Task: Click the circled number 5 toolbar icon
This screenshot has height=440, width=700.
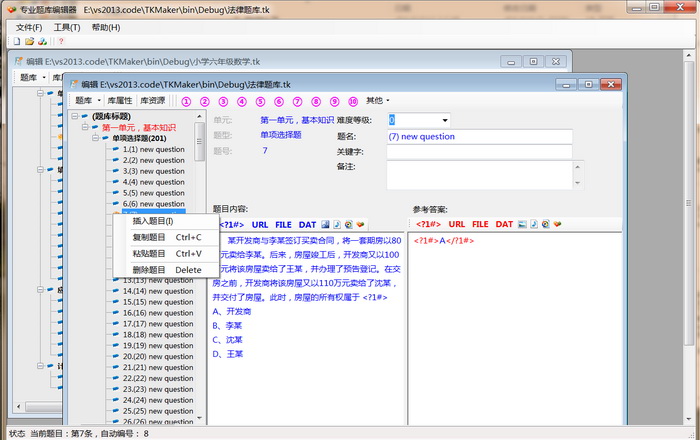Action: (x=260, y=101)
